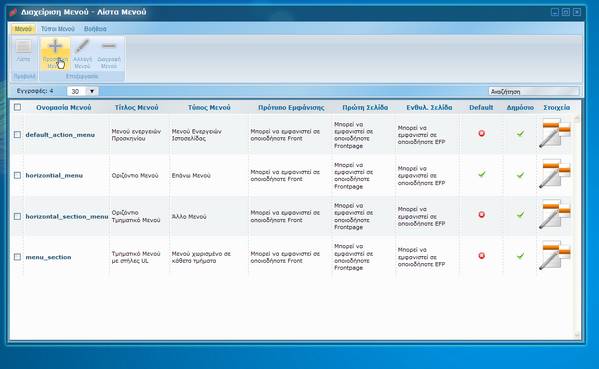Open the Βοήθεια tab
The image size is (599, 369).
tap(95, 29)
